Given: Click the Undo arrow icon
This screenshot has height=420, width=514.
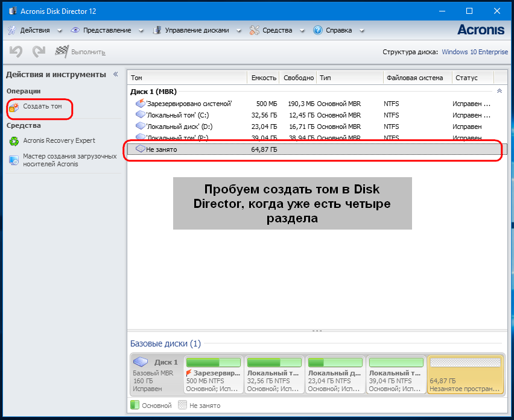Looking at the screenshot, I should click(x=16, y=52).
